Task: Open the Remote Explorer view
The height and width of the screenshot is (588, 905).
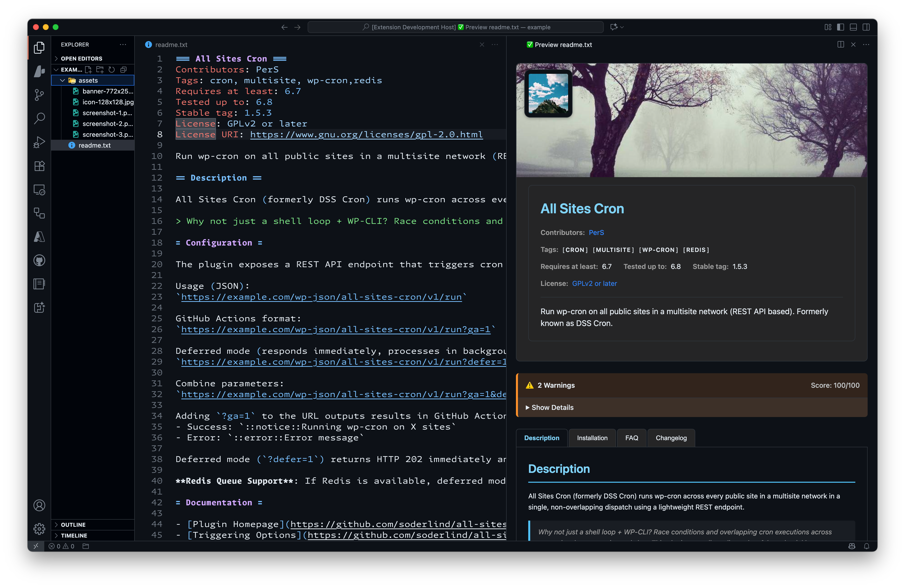Action: [x=39, y=190]
